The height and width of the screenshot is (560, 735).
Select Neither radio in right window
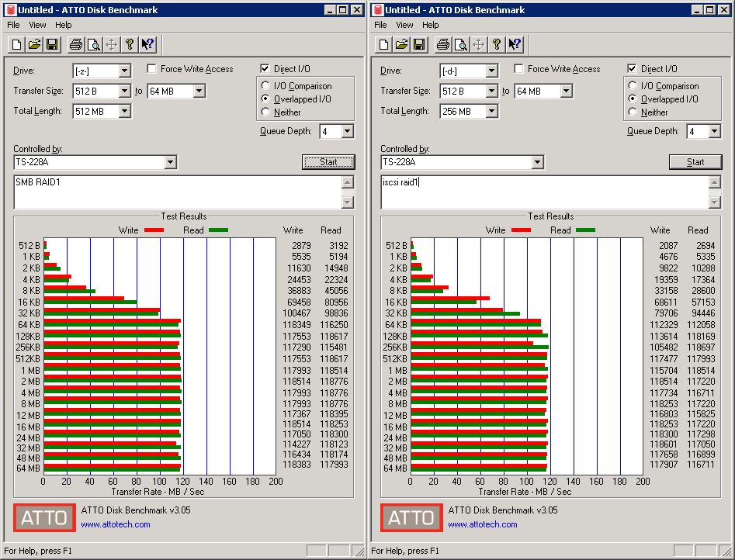[x=633, y=112]
